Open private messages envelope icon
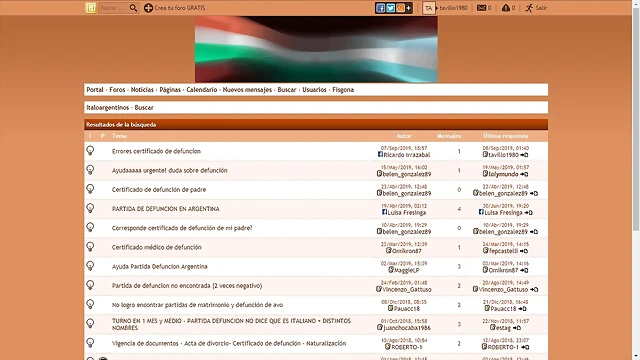Image resolution: width=640 pixels, height=360 pixels. [481, 8]
